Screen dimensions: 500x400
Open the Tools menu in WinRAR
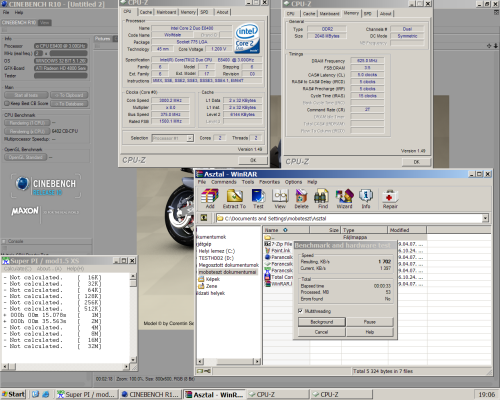tap(248, 182)
